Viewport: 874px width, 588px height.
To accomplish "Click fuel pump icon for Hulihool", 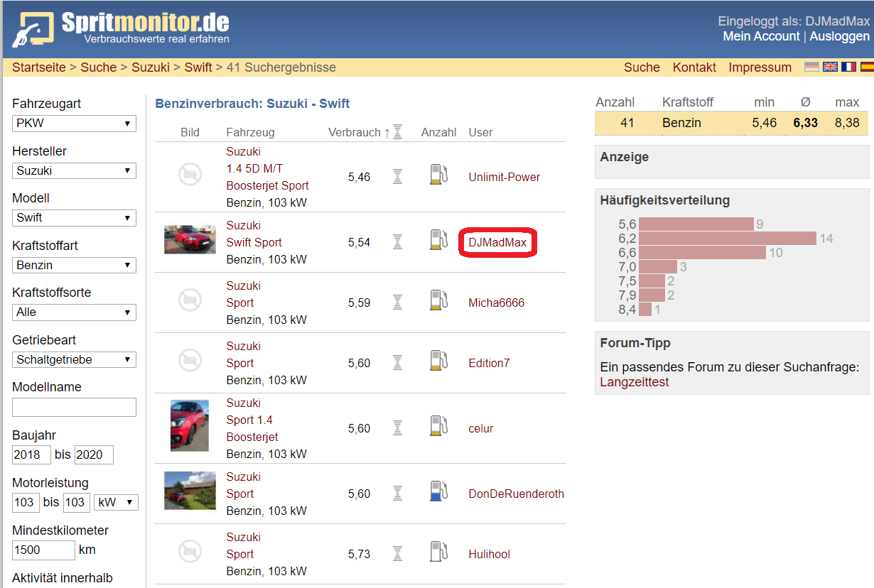I will point(438,552).
